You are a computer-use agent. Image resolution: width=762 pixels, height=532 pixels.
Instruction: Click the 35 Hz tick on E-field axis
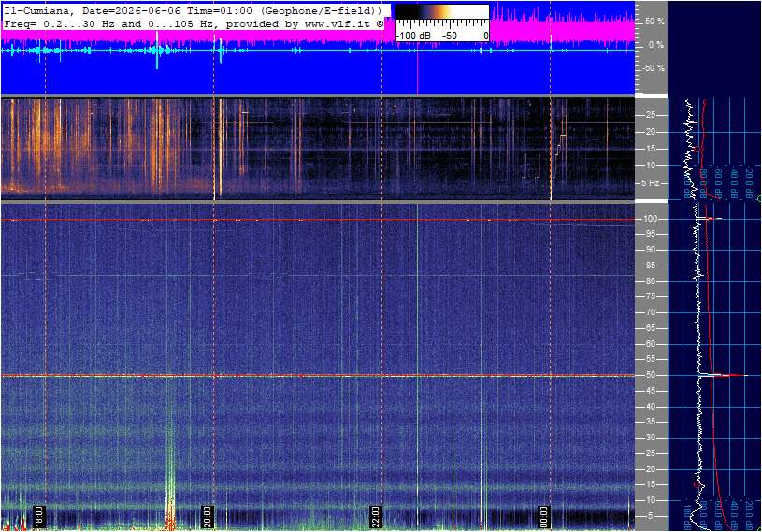click(650, 423)
